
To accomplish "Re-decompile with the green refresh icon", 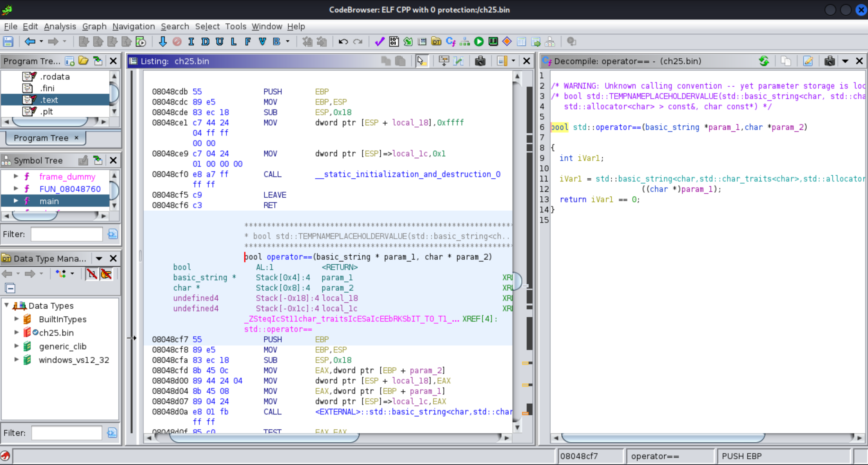I will pyautogui.click(x=764, y=61).
